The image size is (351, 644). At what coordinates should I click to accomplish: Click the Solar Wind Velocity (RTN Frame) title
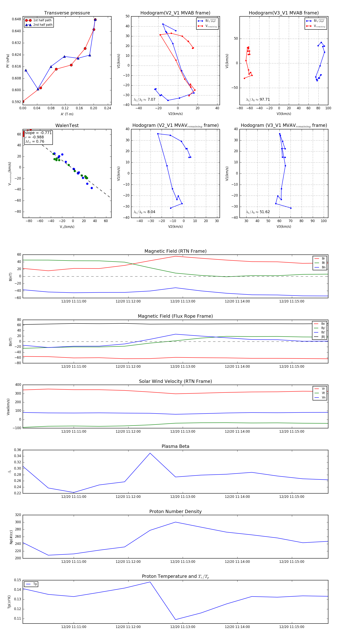[175, 381]
